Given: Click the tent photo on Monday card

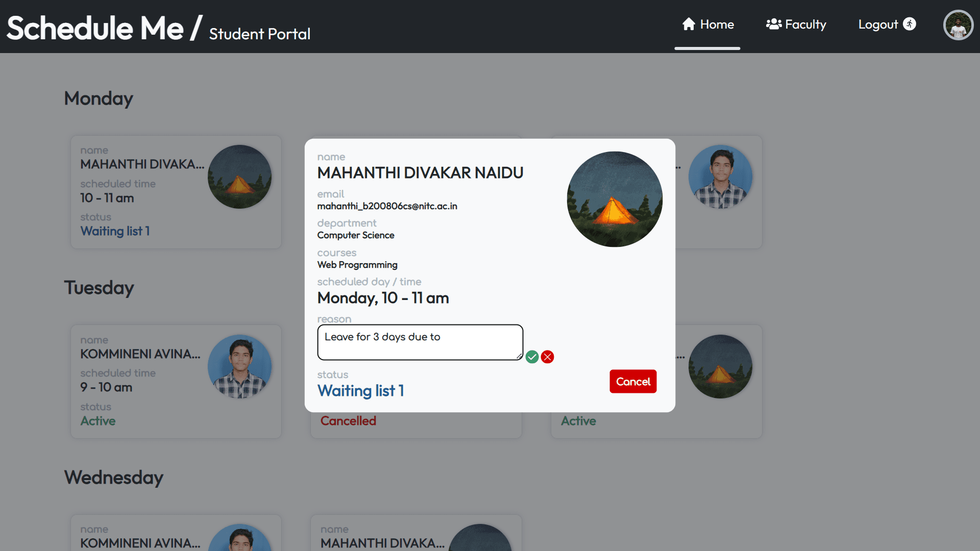Looking at the screenshot, I should tap(239, 177).
